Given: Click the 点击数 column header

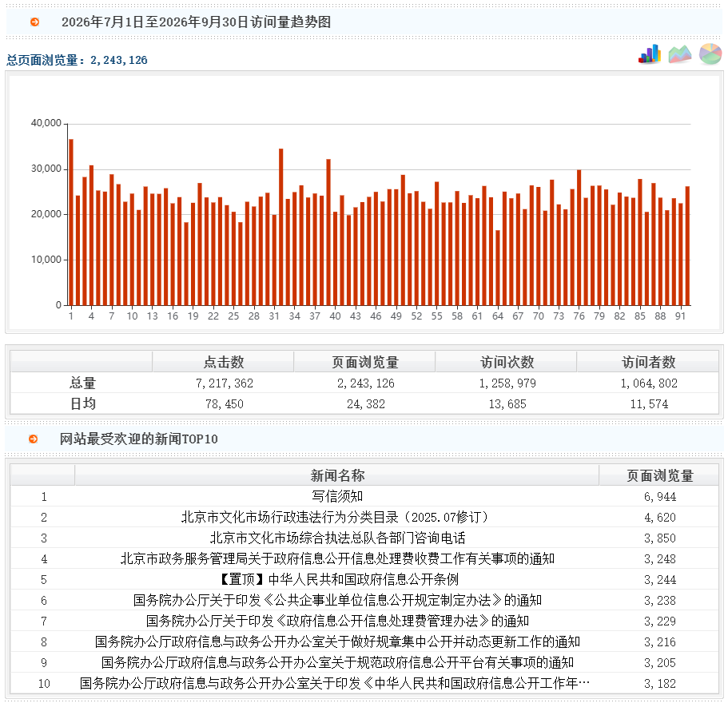Looking at the screenshot, I should 224,362.
